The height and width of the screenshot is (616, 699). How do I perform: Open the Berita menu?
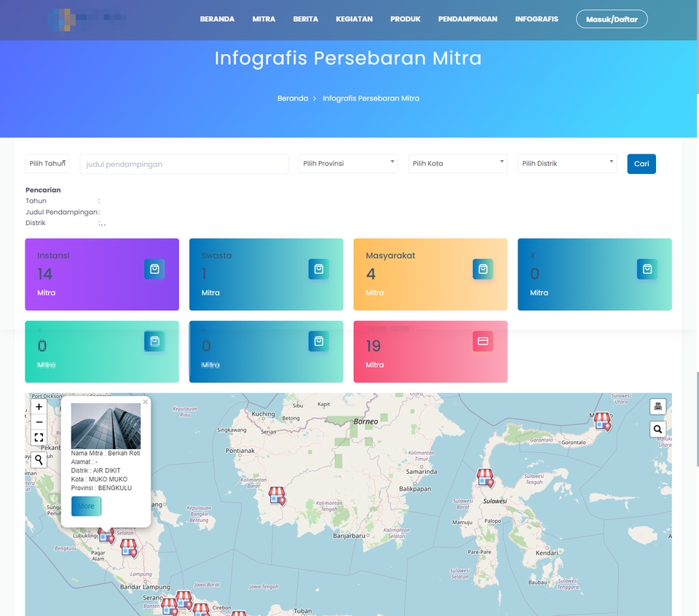pos(305,19)
